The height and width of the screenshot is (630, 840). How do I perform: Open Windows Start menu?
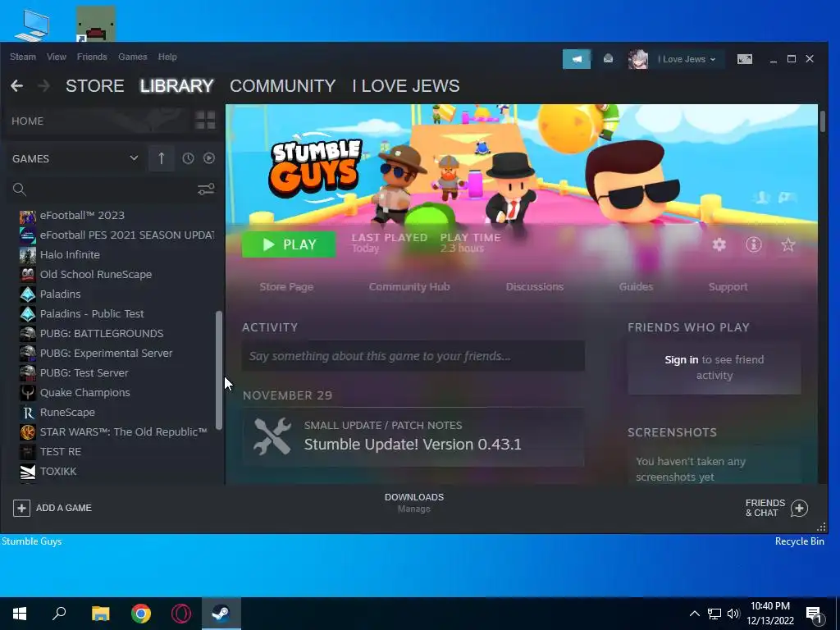(x=20, y=614)
